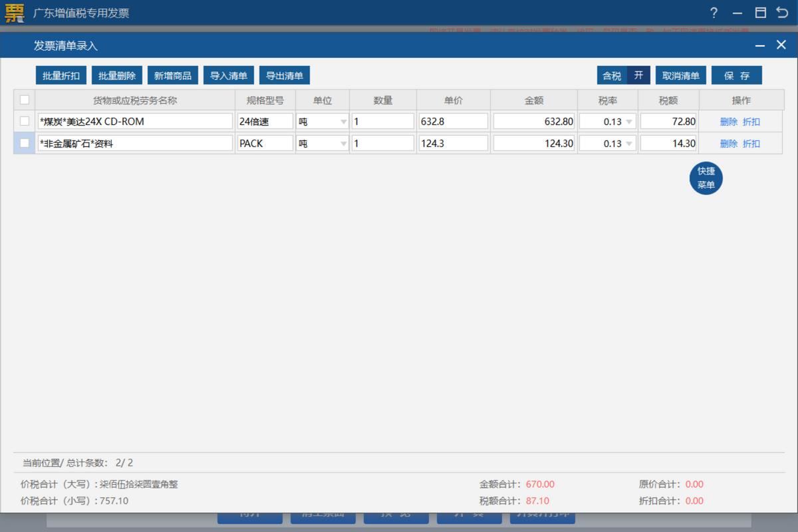Import a list via 导入清单 button

228,75
